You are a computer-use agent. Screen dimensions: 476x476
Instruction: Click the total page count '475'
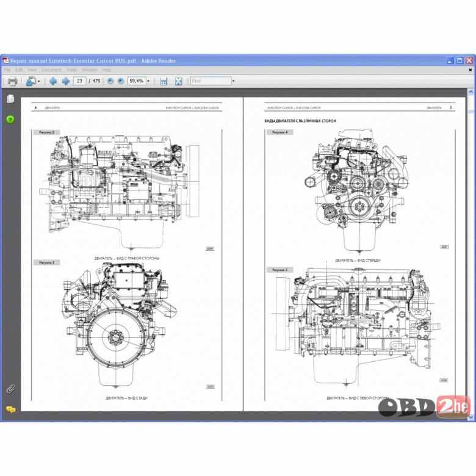click(x=96, y=81)
